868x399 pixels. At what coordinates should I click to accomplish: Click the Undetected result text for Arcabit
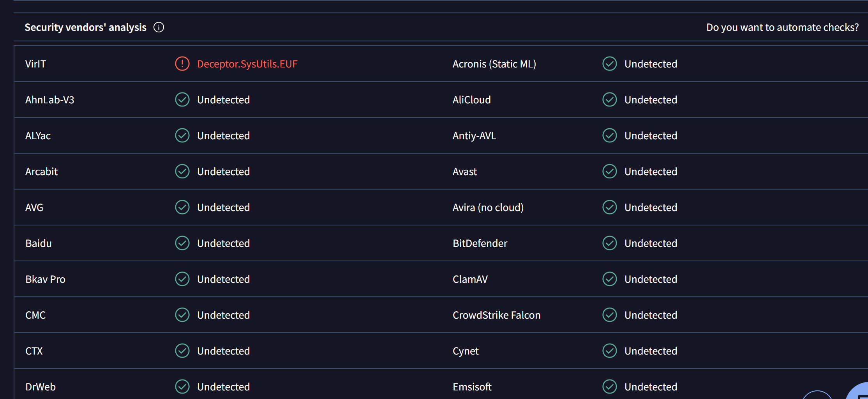click(x=223, y=172)
